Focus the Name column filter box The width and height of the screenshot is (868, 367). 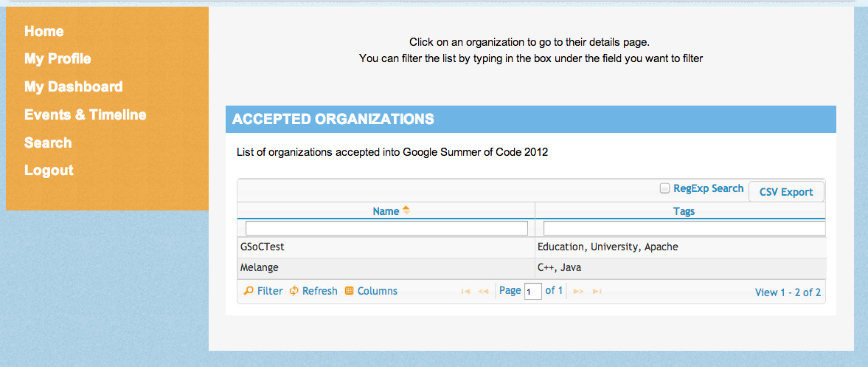click(x=386, y=228)
